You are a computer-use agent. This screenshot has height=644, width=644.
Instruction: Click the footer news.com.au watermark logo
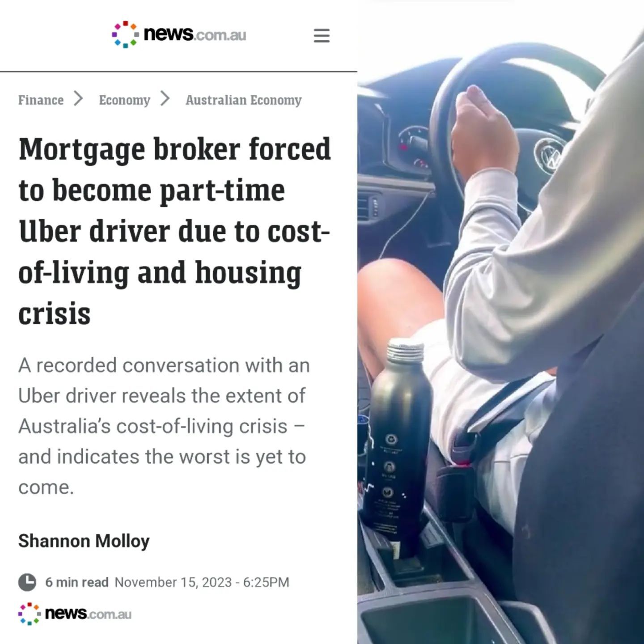coord(75,614)
